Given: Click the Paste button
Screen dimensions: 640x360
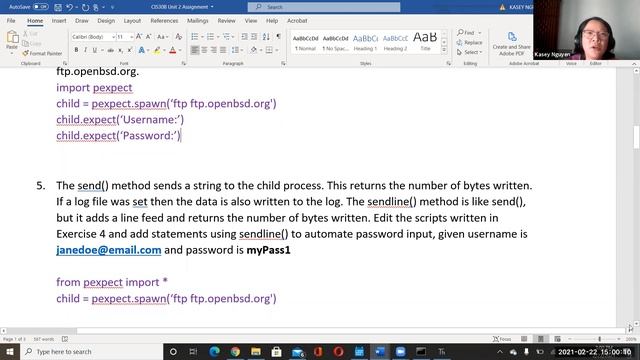Looking at the screenshot, I should pyautogui.click(x=12, y=42).
